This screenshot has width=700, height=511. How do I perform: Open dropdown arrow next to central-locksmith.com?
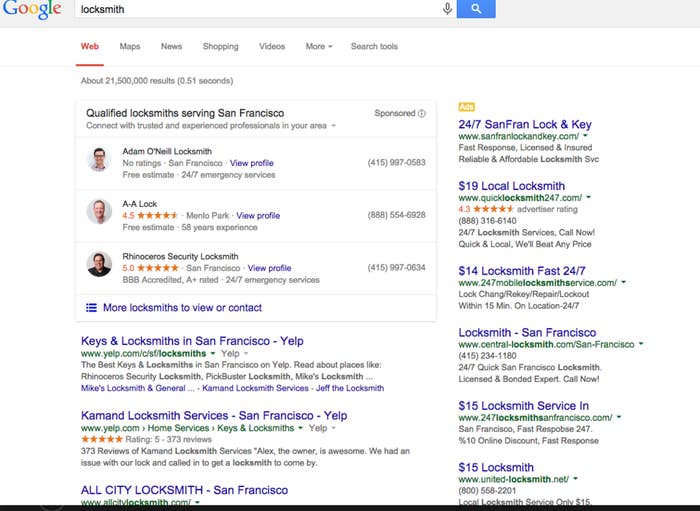(x=641, y=344)
